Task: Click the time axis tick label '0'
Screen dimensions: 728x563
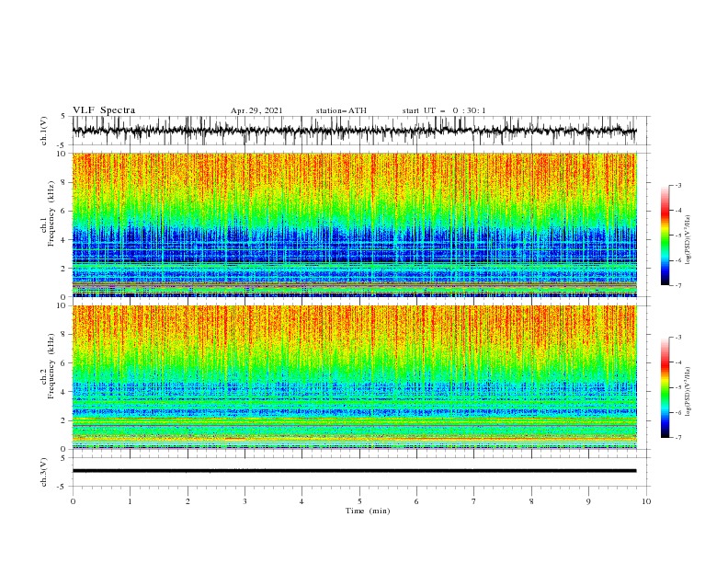Action: pos(73,501)
